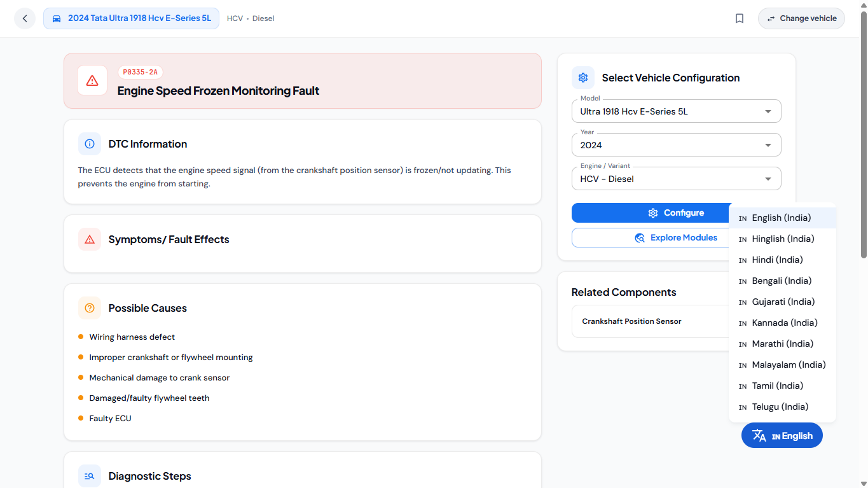The height and width of the screenshot is (488, 868).
Task: Click the Diagnostic Steps search-list icon
Action: coord(90,476)
